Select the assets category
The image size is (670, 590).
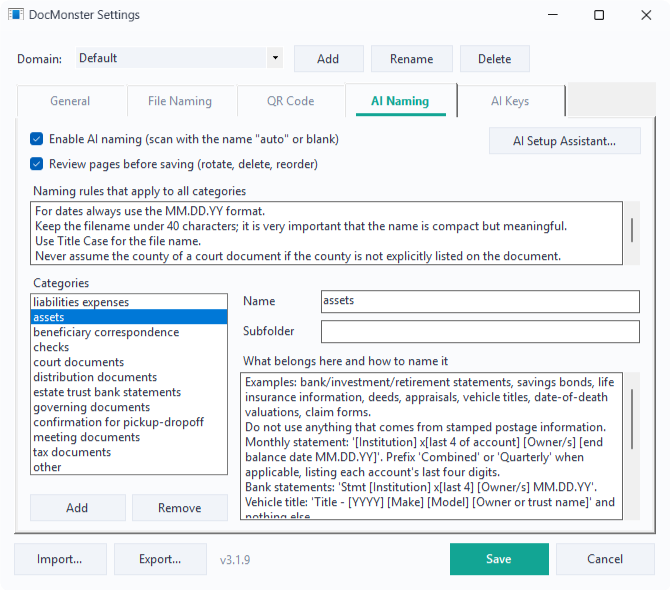pyautogui.click(x=129, y=317)
